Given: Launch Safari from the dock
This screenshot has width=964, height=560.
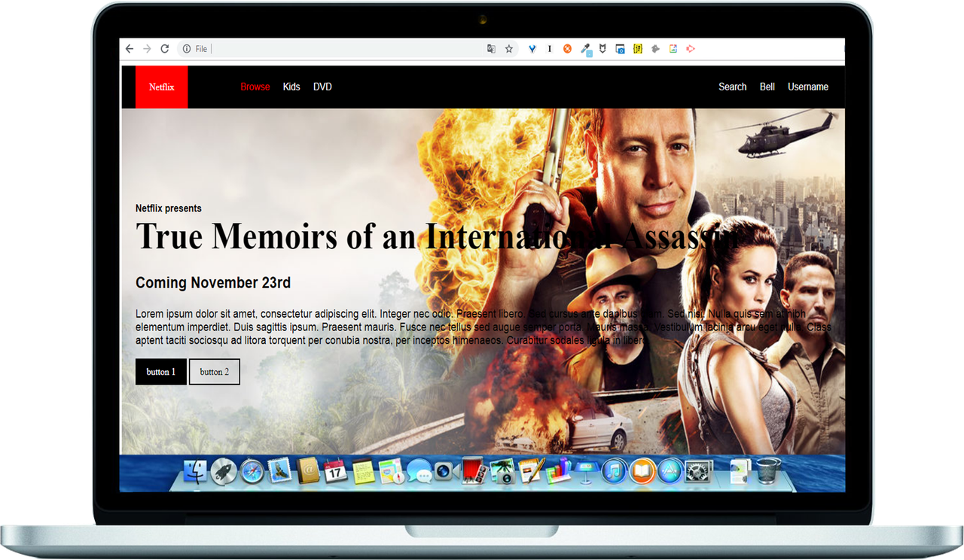Looking at the screenshot, I should point(253,471).
